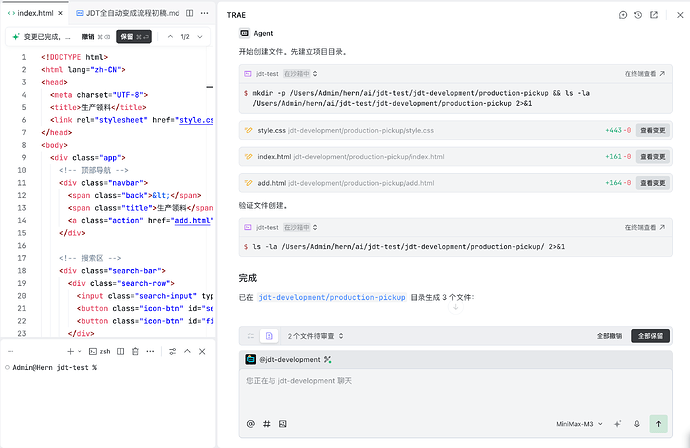
Task: Open terminal settings sliders icon
Action: tap(172, 351)
